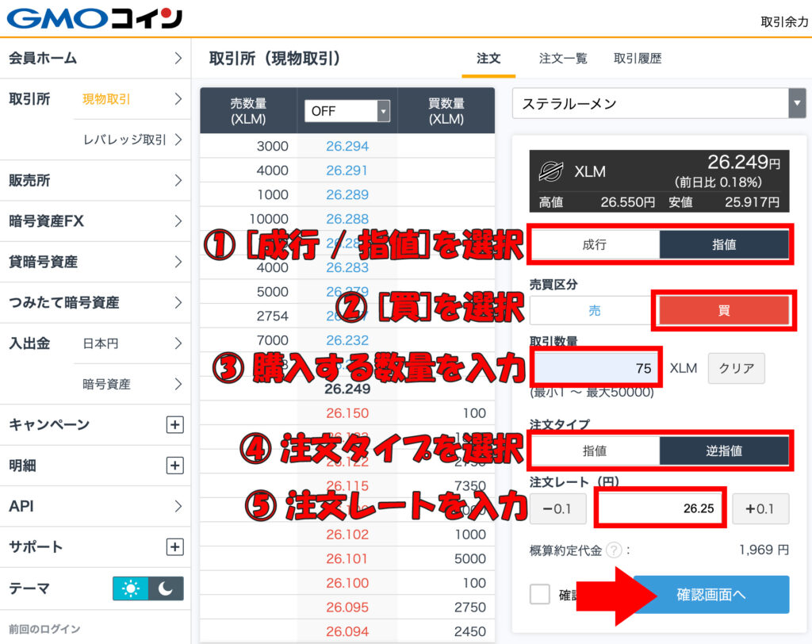
Task: Select the 注文 tab
Action: (488, 59)
